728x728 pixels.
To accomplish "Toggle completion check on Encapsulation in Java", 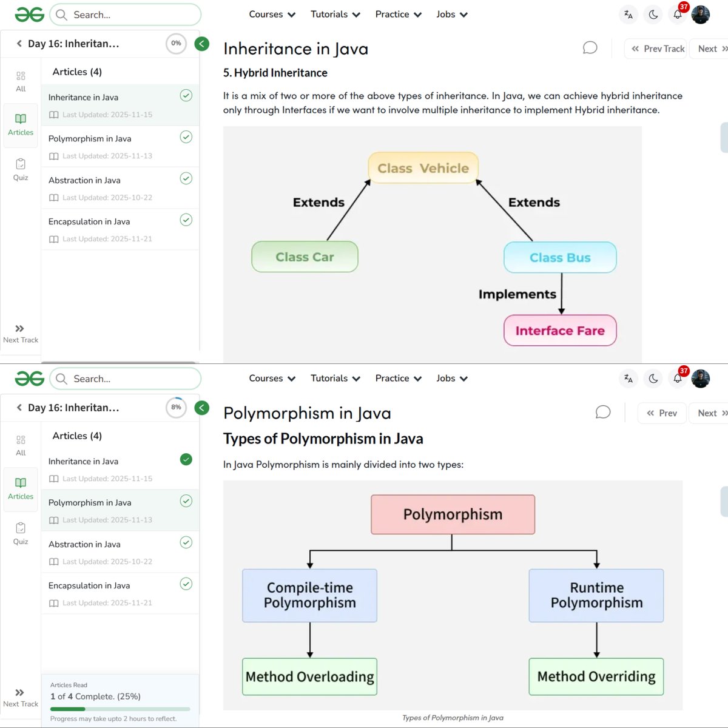I will [x=186, y=220].
